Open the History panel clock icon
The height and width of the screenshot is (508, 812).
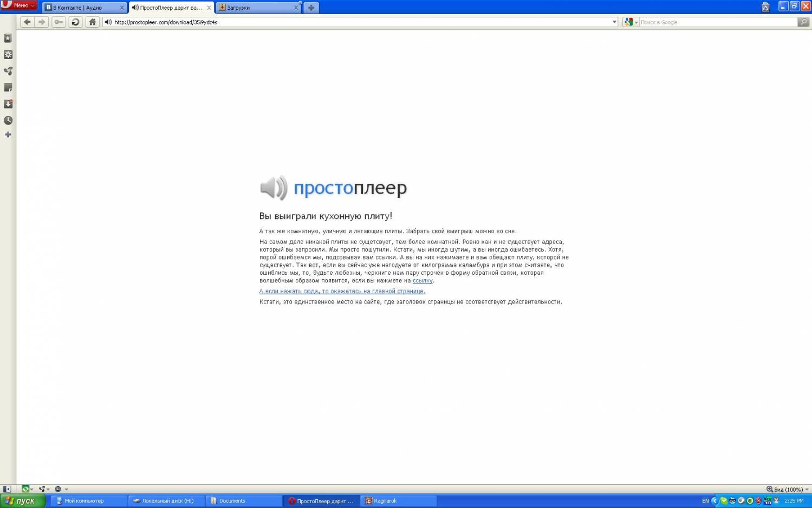coord(8,120)
